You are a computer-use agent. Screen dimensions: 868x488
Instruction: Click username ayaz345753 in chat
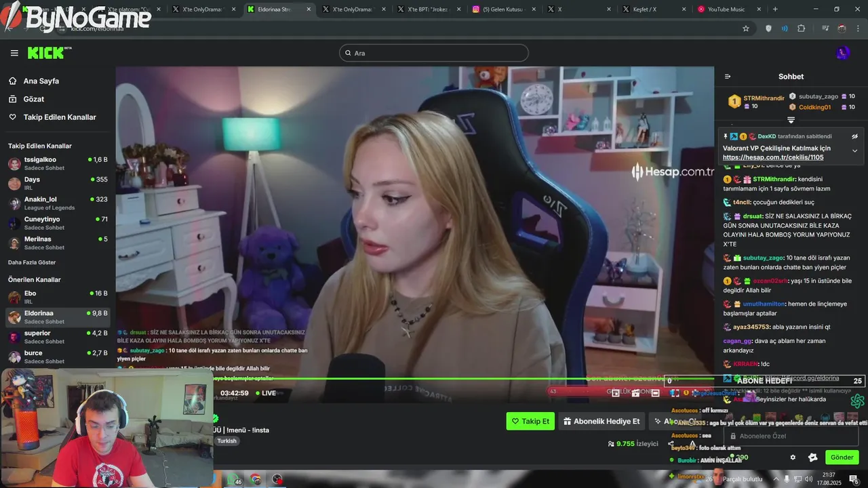[751, 327]
